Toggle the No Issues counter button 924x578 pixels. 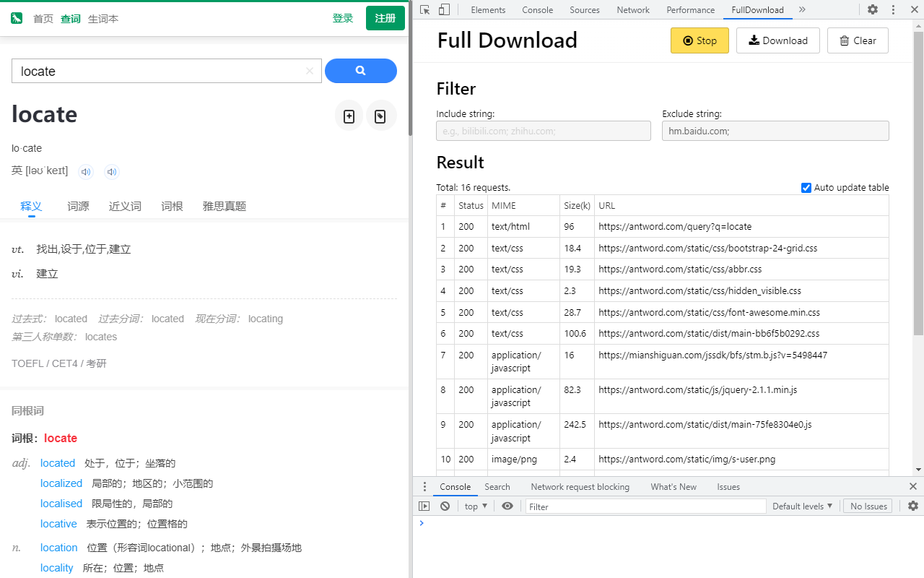coord(868,506)
